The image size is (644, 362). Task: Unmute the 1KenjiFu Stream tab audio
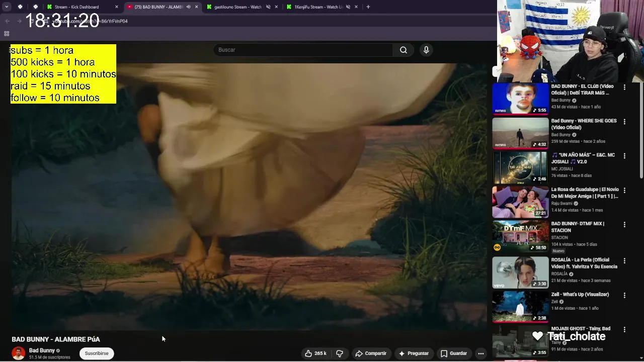[x=348, y=7]
